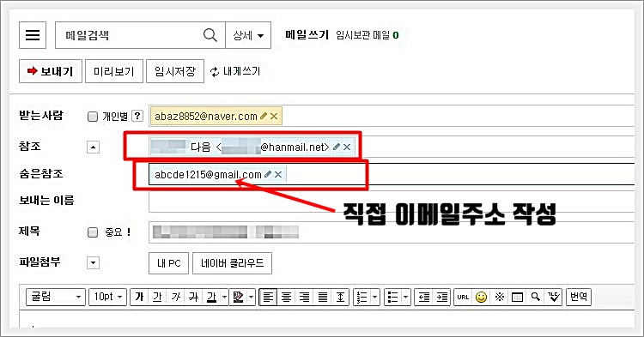Run spell check
Image resolution: width=644 pixels, height=337 pixels.
point(553,297)
